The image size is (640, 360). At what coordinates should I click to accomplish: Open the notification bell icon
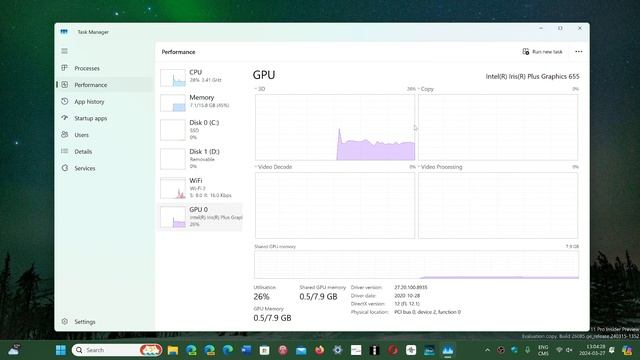point(612,350)
